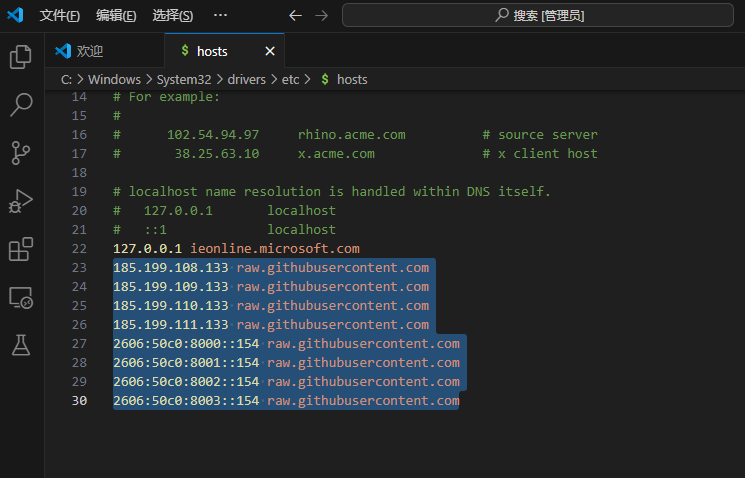
Task: Open the Explorer view in activity bar
Action: click(21, 57)
